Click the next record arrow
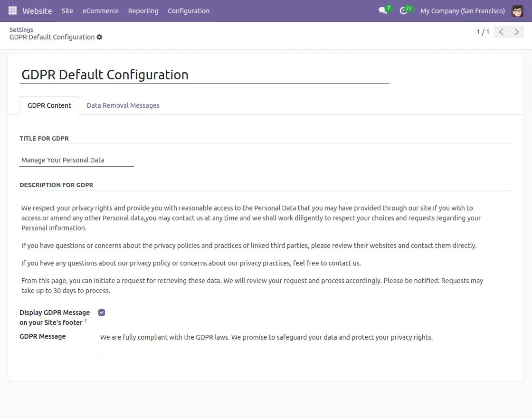This screenshot has height=418, width=532. click(517, 32)
